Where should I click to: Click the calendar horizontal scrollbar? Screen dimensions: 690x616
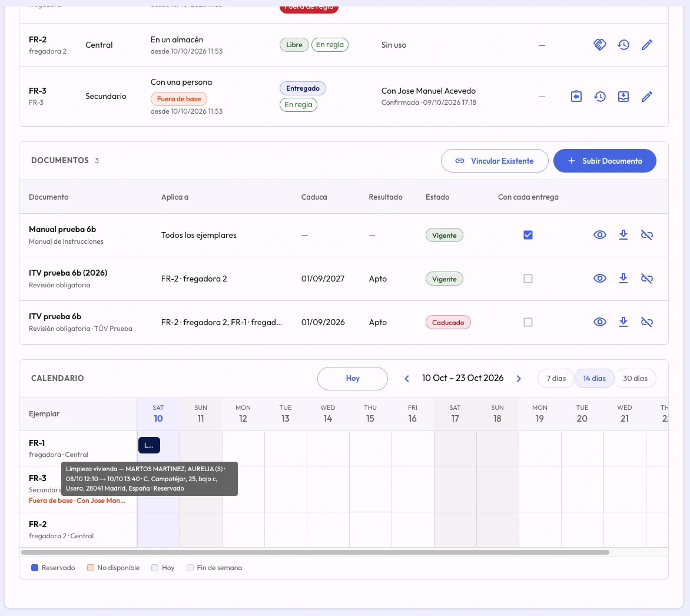pos(315,552)
